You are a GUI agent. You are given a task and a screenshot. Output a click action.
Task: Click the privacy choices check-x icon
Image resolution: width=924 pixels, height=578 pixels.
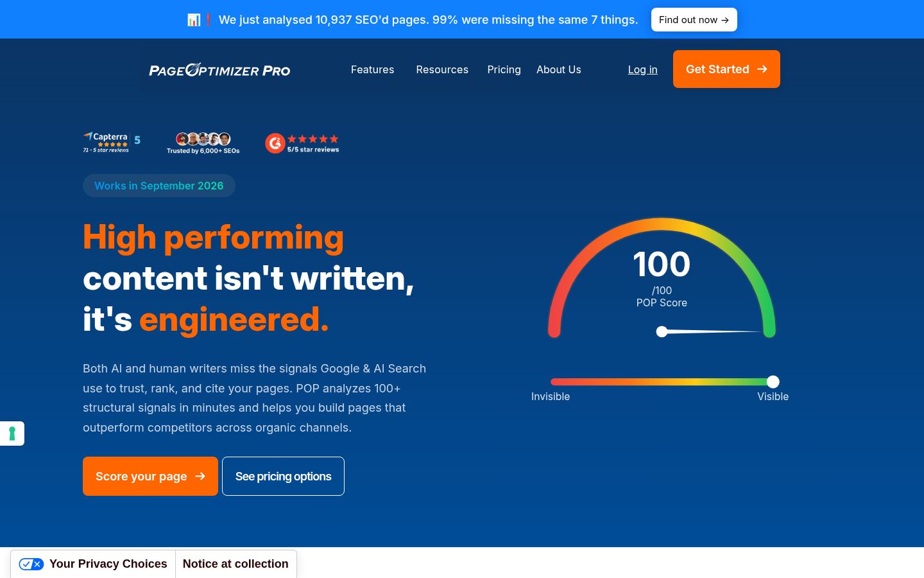(31, 564)
